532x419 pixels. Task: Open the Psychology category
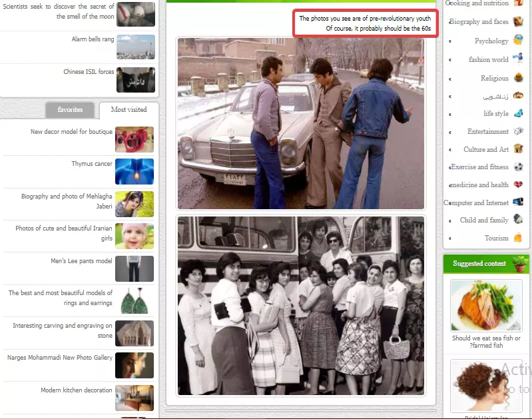[x=491, y=41]
